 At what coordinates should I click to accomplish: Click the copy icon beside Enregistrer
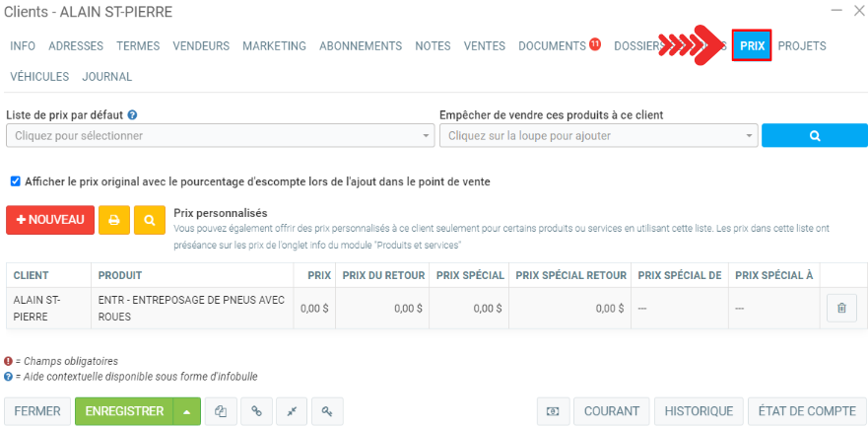point(221,411)
